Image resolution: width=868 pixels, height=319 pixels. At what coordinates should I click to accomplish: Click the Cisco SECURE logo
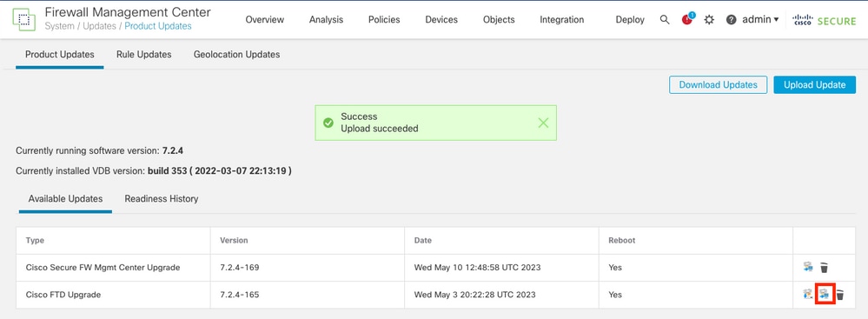click(x=825, y=20)
